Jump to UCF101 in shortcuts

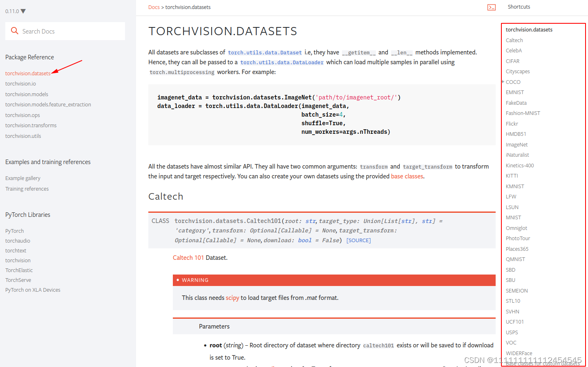coord(515,322)
